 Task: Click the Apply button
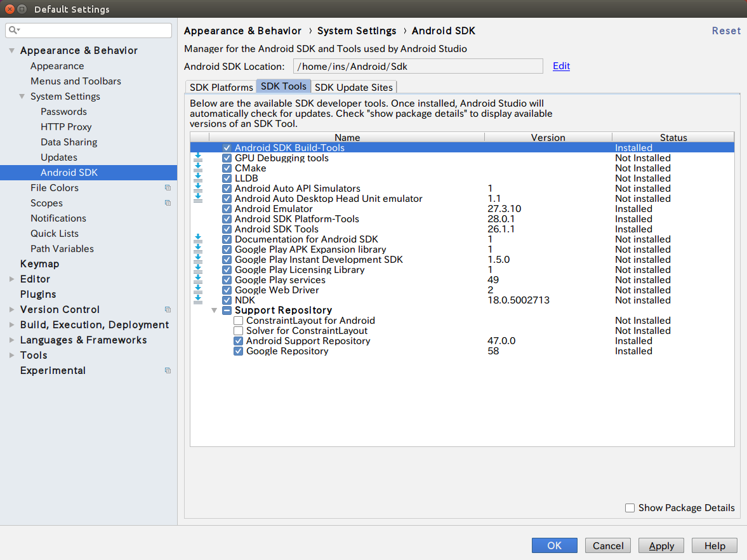[x=661, y=545]
